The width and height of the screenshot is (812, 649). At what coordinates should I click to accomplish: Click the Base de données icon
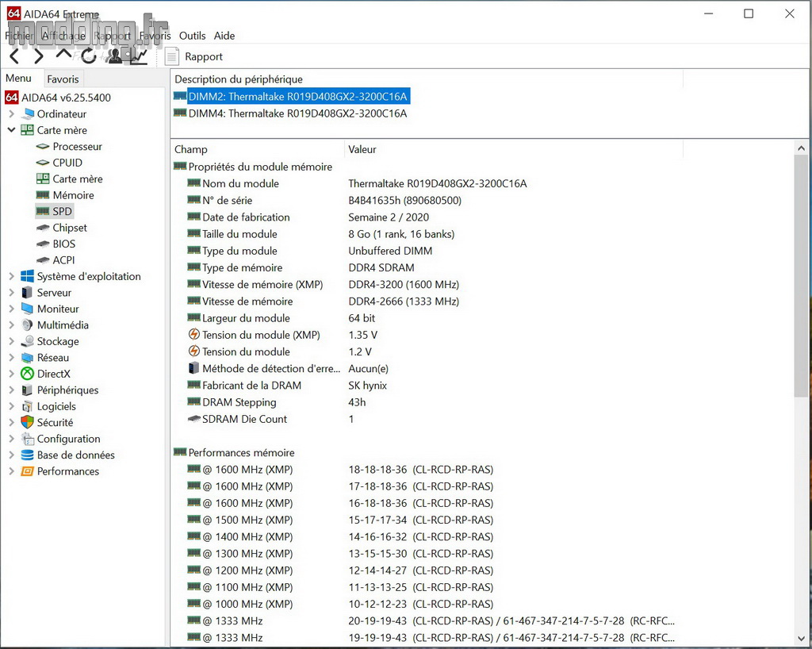(27, 455)
